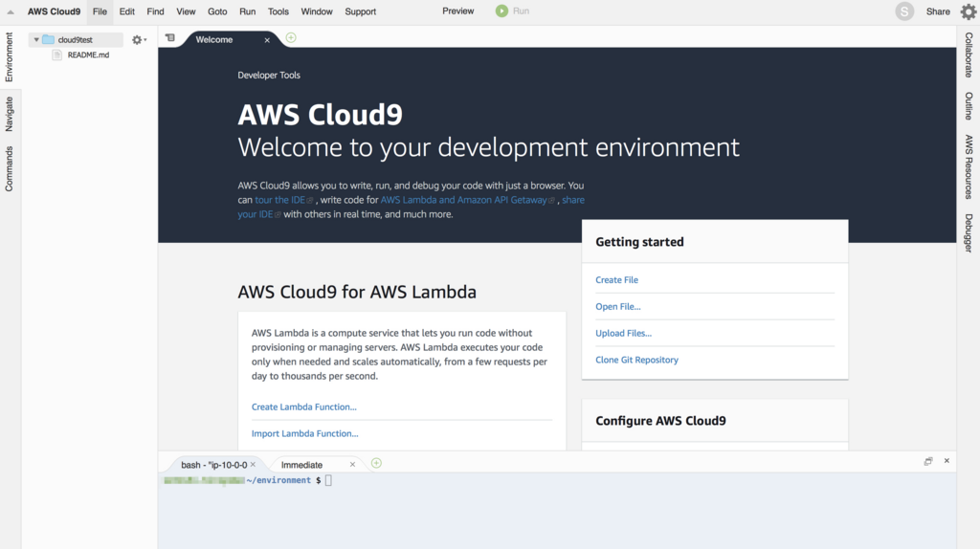Focus the terminal command prompt
Viewport: 980px width, 549px height.
pos(328,480)
